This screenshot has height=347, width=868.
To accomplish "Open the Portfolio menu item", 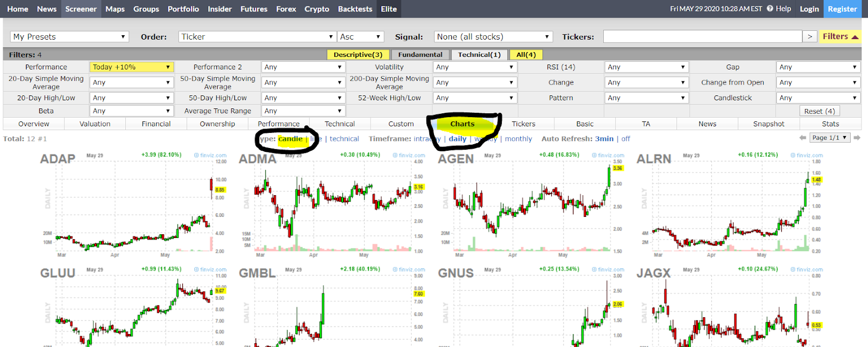I will [183, 9].
